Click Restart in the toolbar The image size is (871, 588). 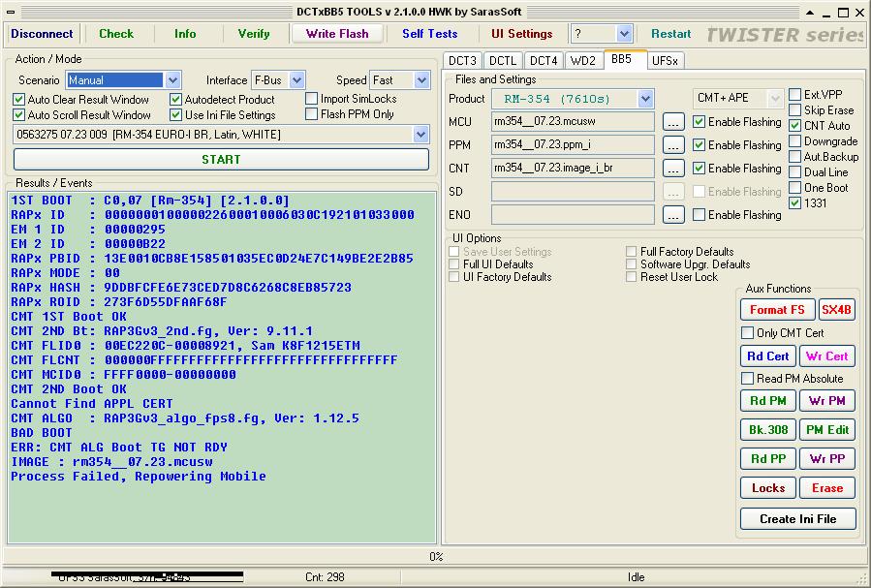(671, 34)
